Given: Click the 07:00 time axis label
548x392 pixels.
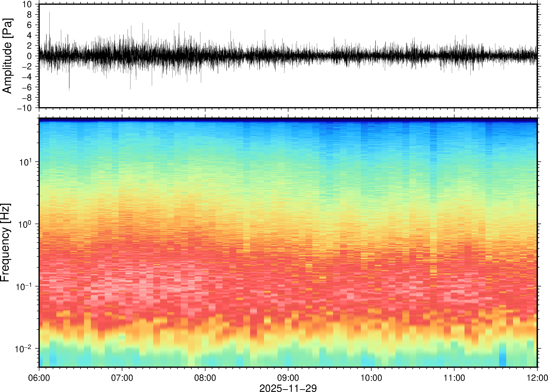Looking at the screenshot, I should (122, 378).
